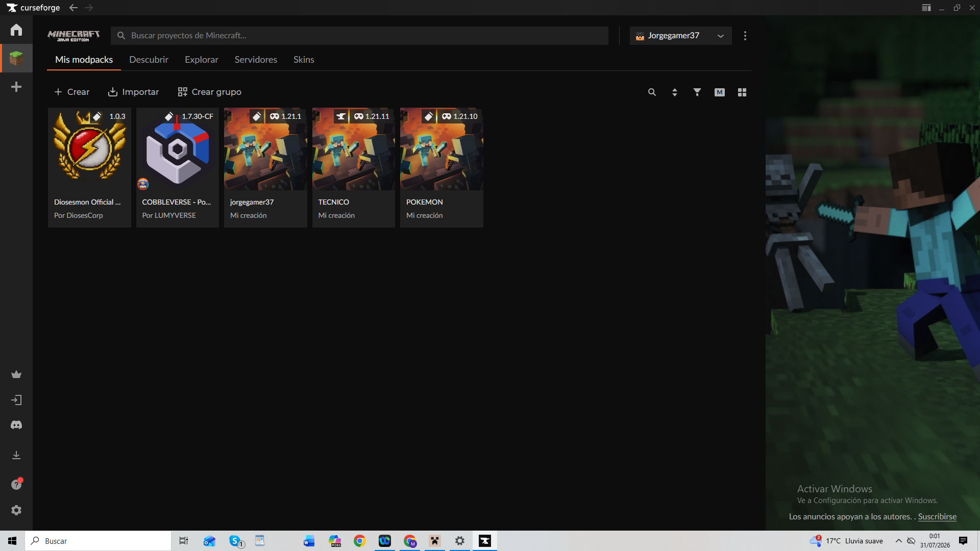Viewport: 980px width, 551px height.
Task: Open the filter funnel icon
Action: [x=697, y=92]
